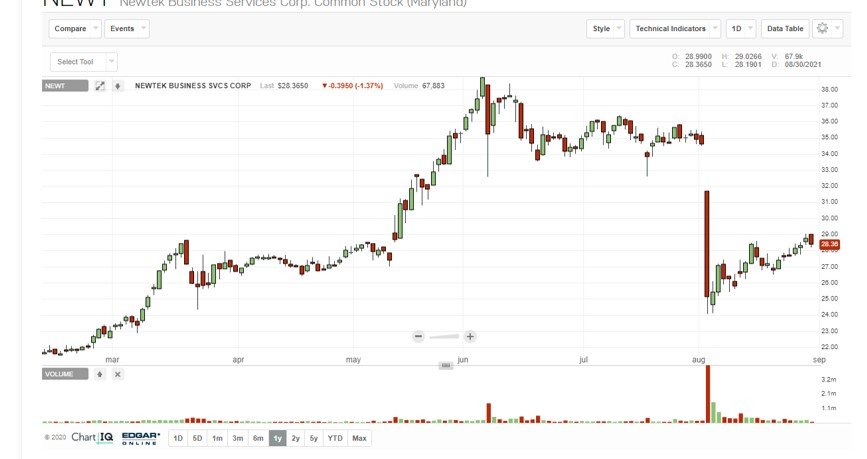The image size is (867, 459).
Task: Switch range to 6m
Action: 258,438
